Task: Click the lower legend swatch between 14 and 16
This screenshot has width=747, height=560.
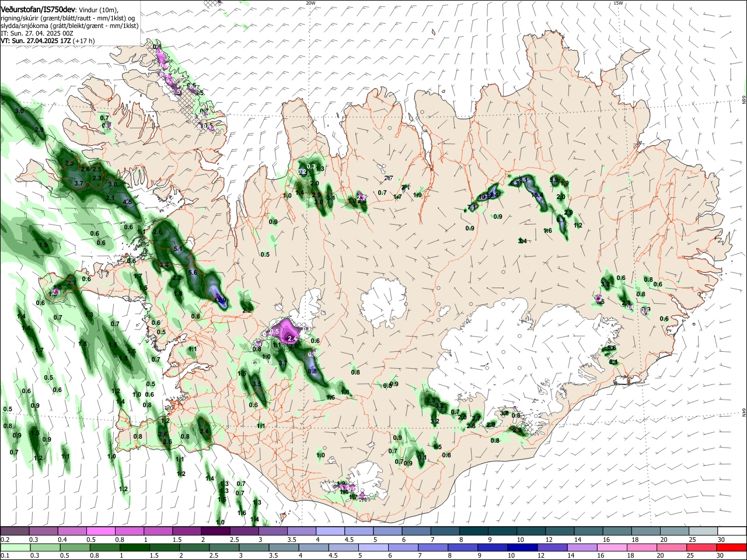Action: pos(581,547)
